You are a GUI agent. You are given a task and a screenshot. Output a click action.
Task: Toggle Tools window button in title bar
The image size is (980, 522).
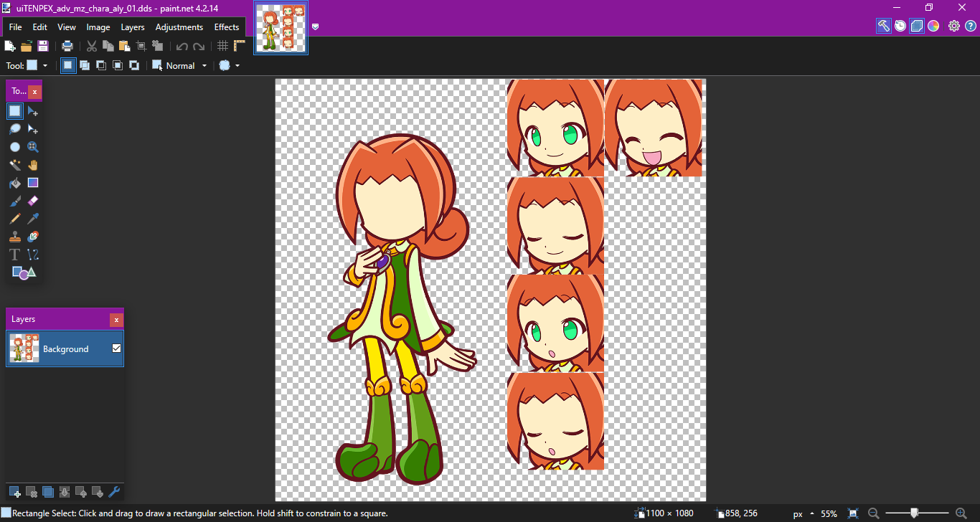(884, 26)
